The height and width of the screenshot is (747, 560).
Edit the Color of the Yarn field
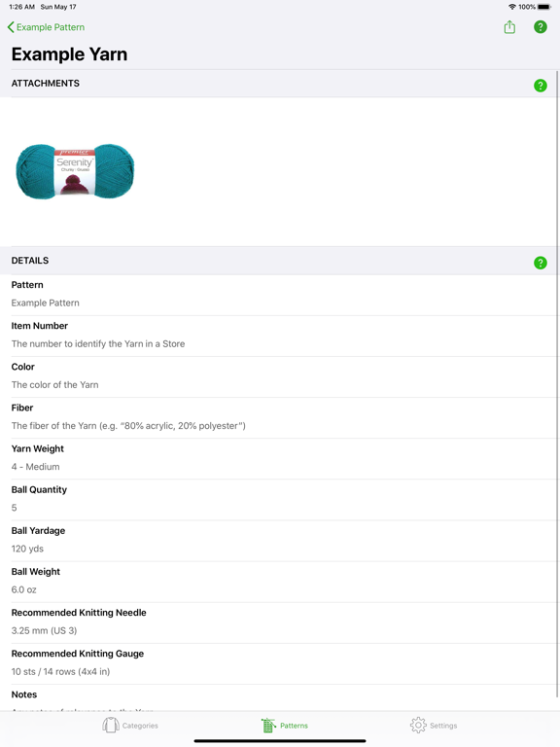280,377
